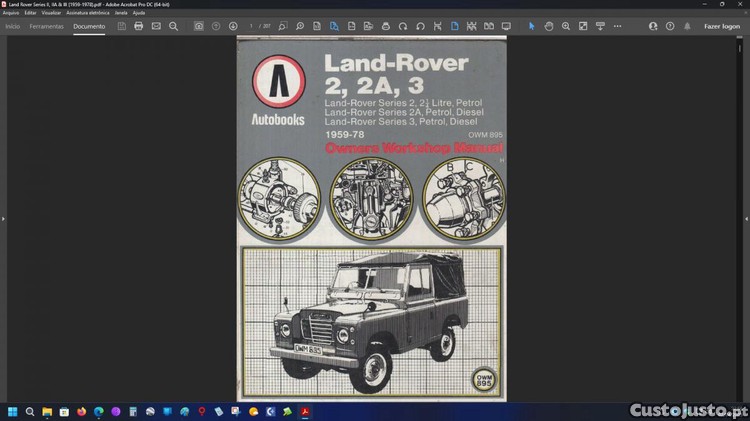Toggle read mode monitor icon
This screenshot has width=750, height=421.
(x=505, y=26)
